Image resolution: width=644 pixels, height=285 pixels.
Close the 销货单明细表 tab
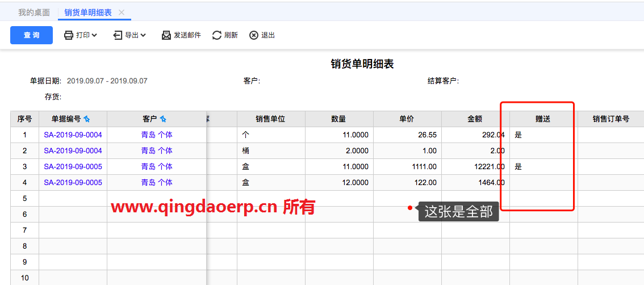pyautogui.click(x=122, y=12)
